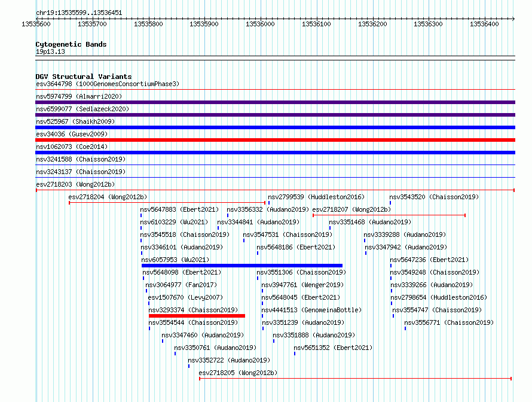Open the nsv1062073 Coe2014 label
The image size is (532, 402).
point(72,147)
